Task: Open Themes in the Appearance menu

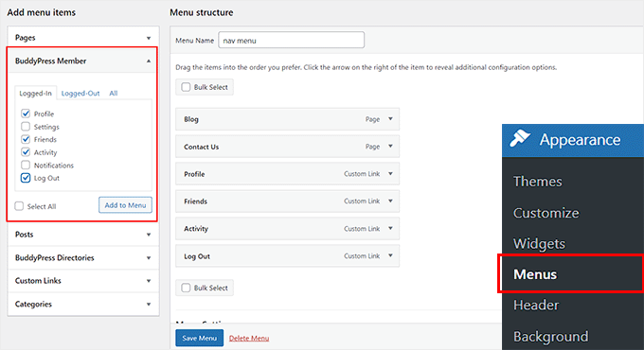Action: click(x=538, y=182)
